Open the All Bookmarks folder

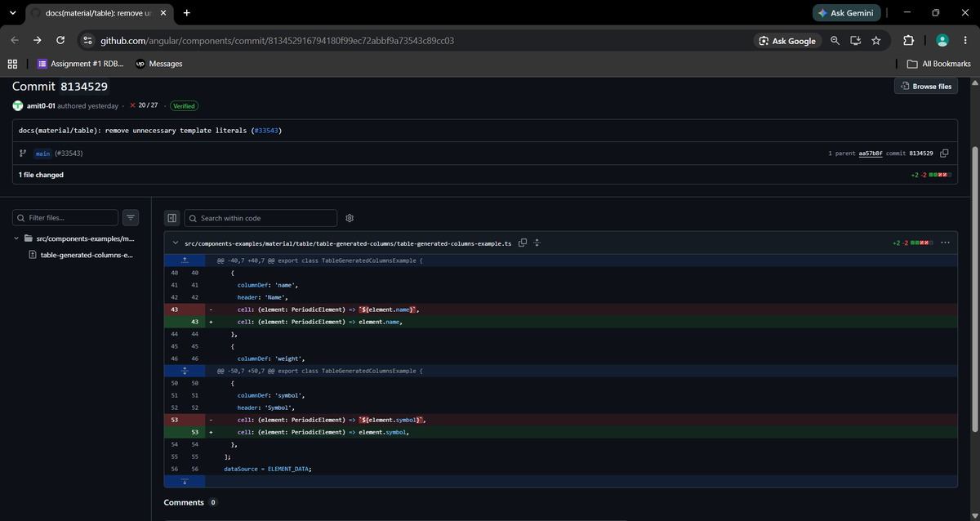pyautogui.click(x=939, y=64)
